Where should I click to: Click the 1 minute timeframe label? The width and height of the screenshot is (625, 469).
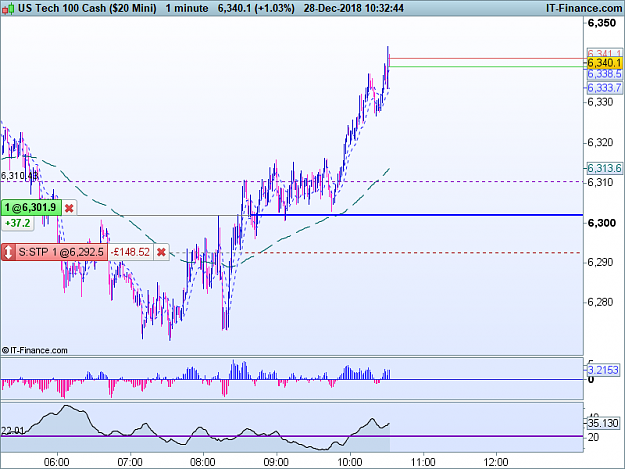[x=187, y=8]
